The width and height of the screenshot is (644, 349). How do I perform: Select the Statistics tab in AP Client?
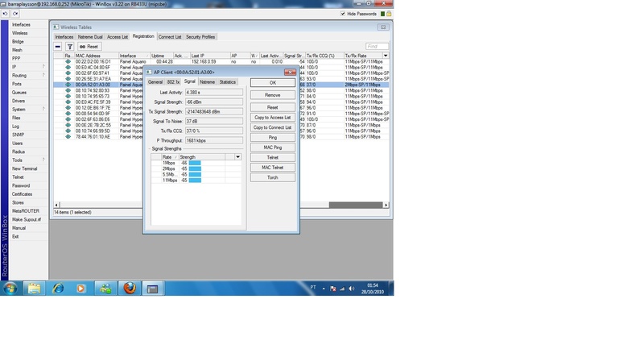point(228,81)
